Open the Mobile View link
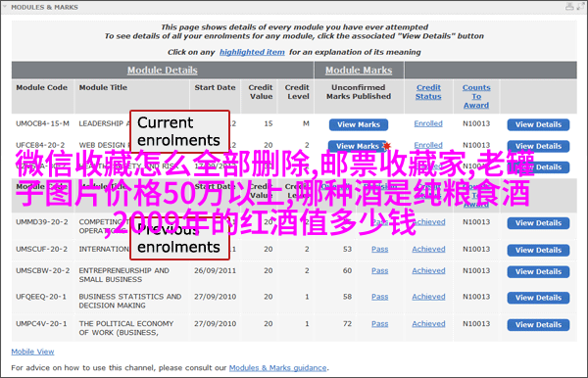 (x=32, y=352)
